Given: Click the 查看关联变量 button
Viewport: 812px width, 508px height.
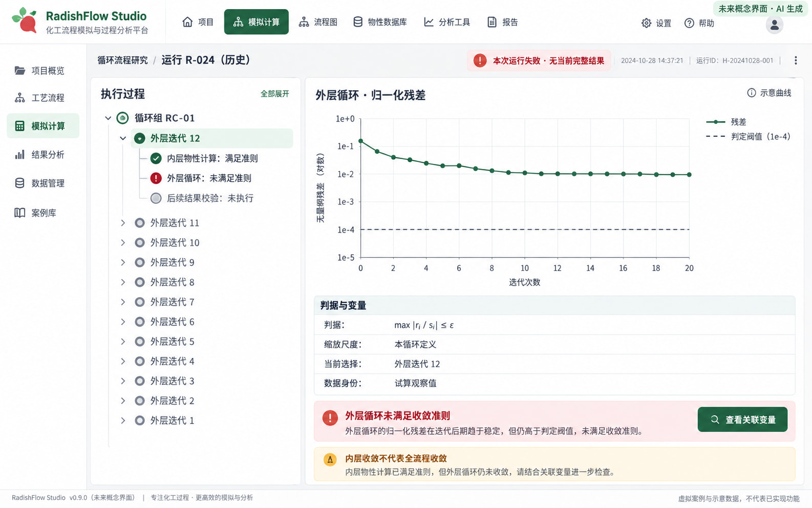Looking at the screenshot, I should [742, 419].
